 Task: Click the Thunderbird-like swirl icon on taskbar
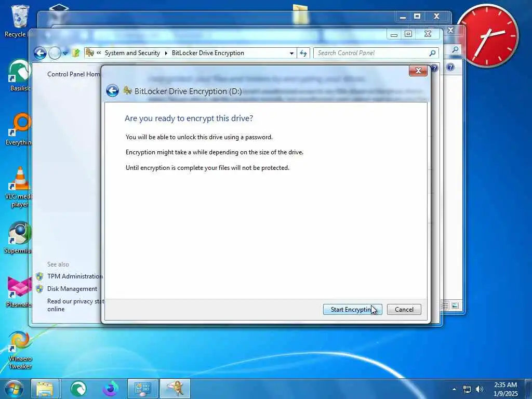pyautogui.click(x=111, y=389)
